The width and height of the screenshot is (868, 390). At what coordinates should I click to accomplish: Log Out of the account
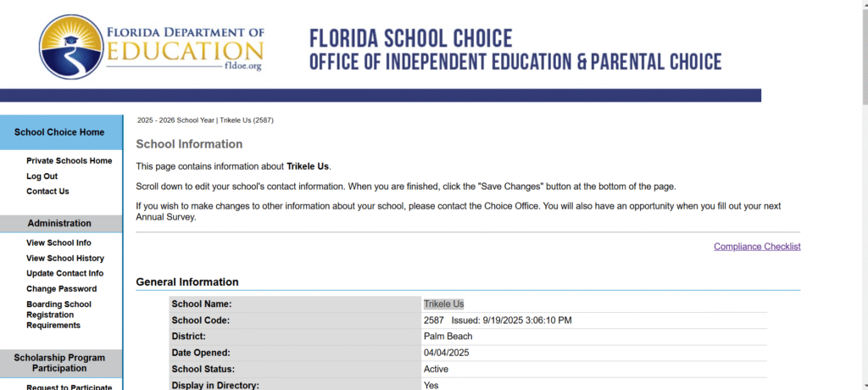pyautogui.click(x=42, y=176)
